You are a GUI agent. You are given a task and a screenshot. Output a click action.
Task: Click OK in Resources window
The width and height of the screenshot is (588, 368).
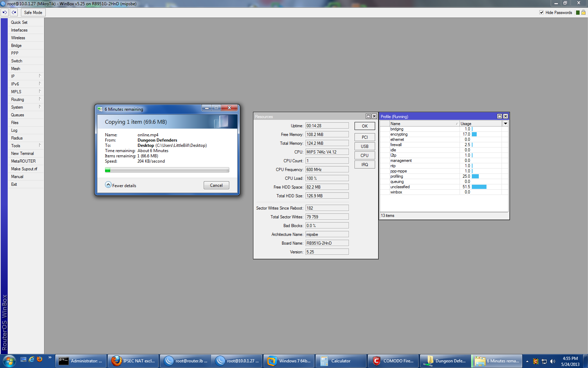click(365, 126)
